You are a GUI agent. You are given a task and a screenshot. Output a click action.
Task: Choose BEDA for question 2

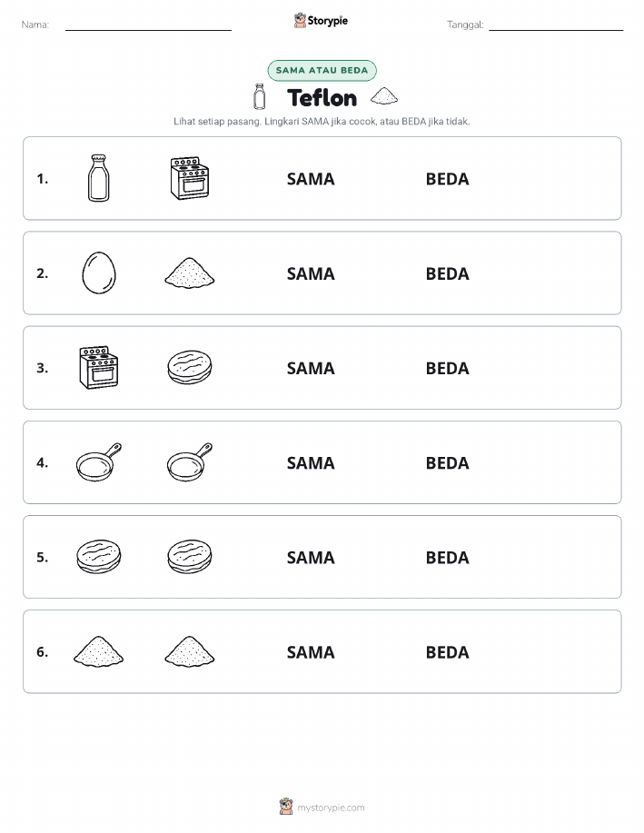(448, 273)
